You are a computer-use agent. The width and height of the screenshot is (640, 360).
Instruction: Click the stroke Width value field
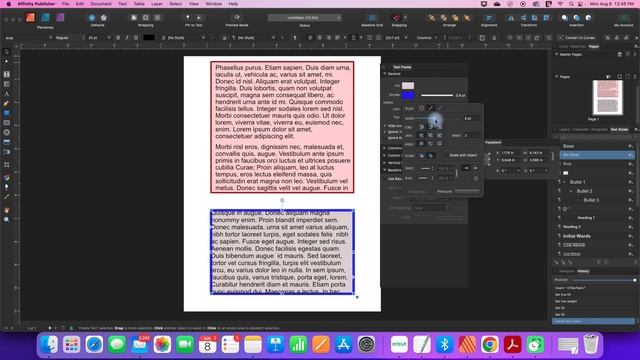(472, 118)
